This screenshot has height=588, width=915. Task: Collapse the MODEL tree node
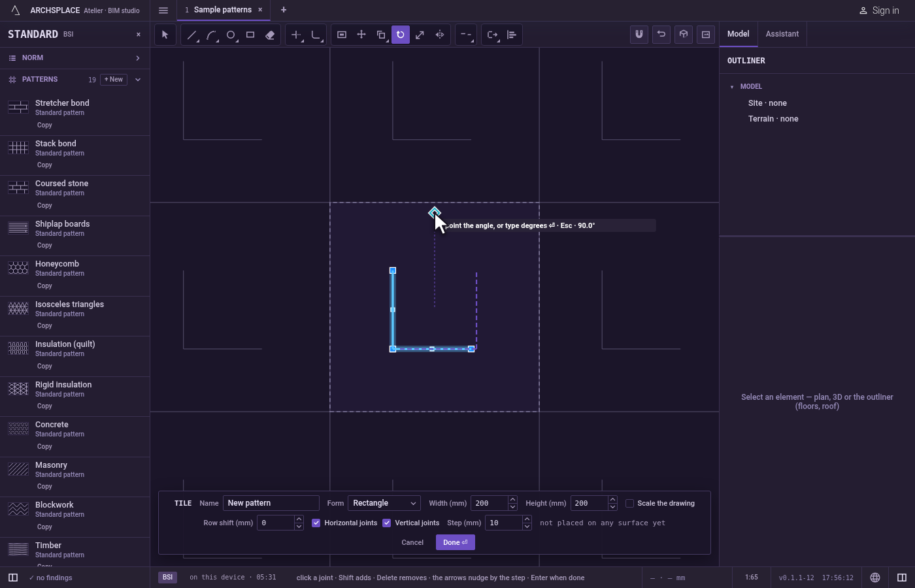pyautogui.click(x=732, y=86)
